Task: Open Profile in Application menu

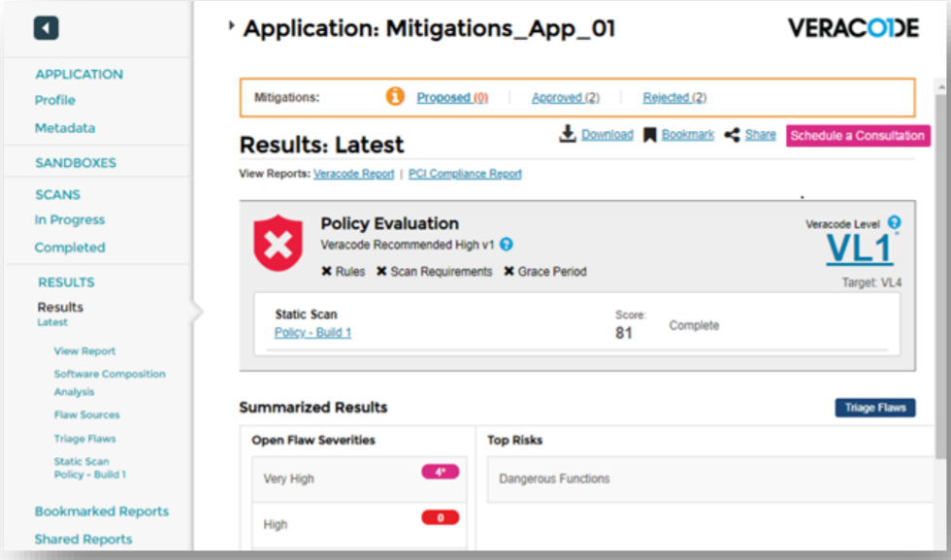Action: click(x=55, y=100)
